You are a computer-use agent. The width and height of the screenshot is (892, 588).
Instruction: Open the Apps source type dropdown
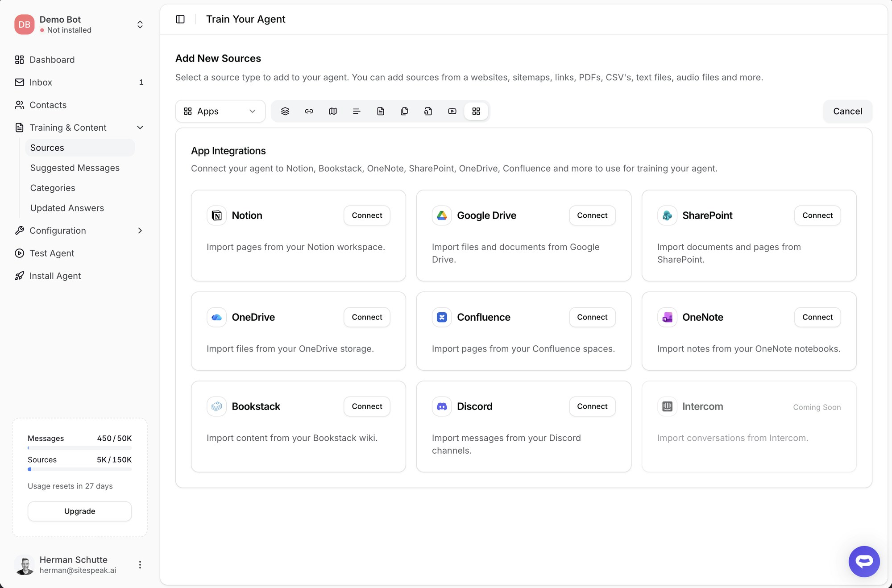pyautogui.click(x=220, y=111)
